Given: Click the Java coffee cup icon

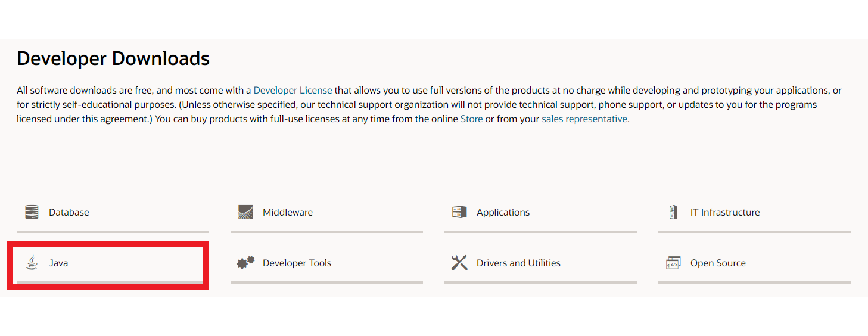Looking at the screenshot, I should pyautogui.click(x=32, y=263).
